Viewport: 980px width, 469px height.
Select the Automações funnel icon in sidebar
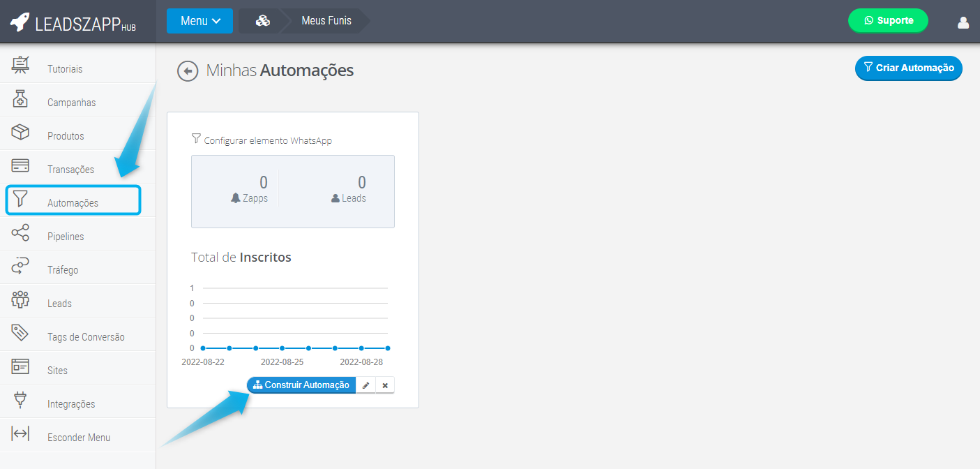20,200
